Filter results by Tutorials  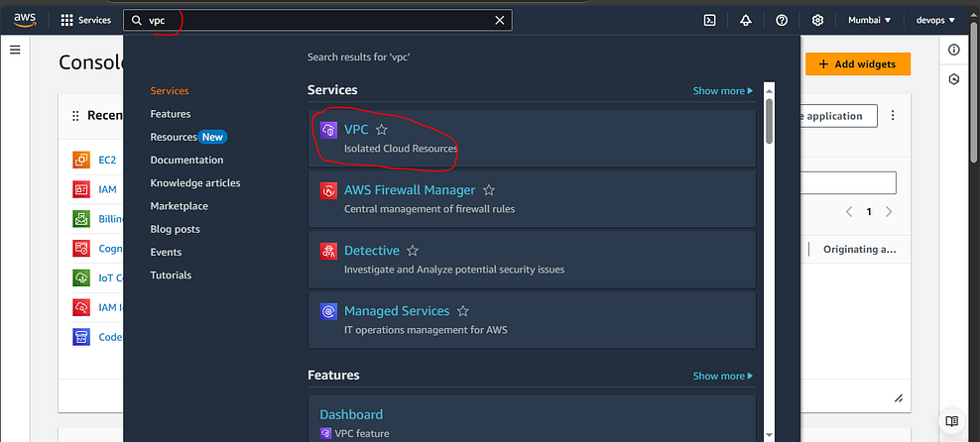pos(171,276)
